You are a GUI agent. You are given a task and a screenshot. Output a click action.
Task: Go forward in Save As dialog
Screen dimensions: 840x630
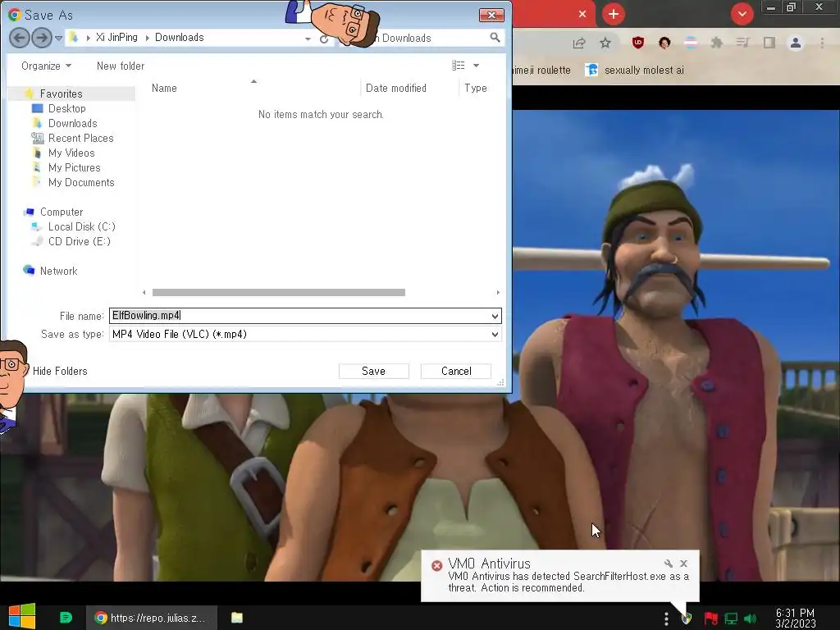[42, 38]
